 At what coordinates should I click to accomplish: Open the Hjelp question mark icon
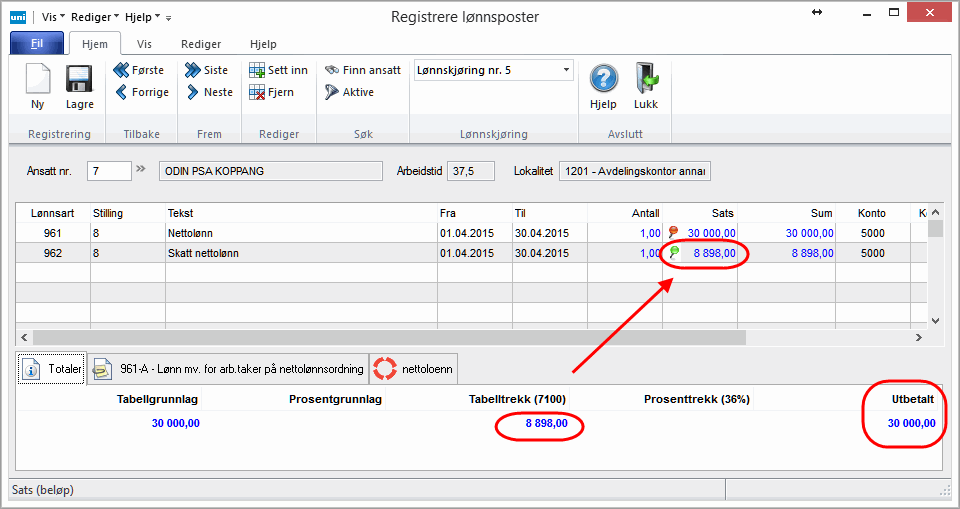click(x=603, y=80)
